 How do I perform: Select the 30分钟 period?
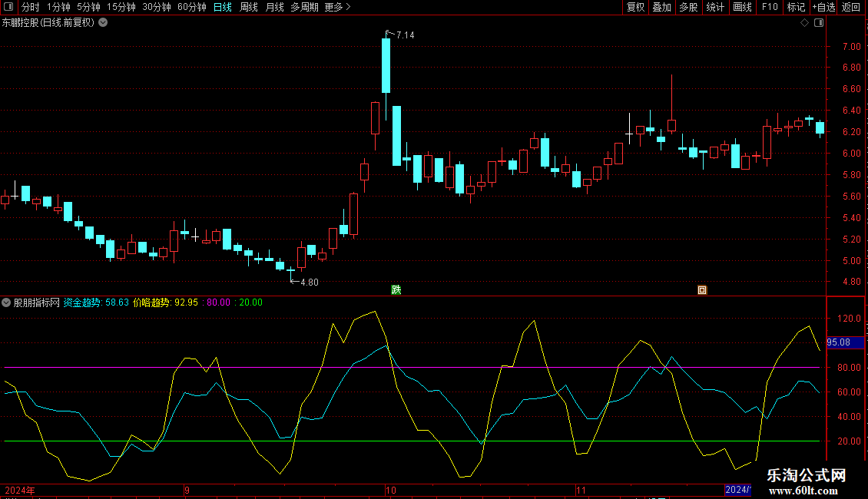tap(156, 7)
